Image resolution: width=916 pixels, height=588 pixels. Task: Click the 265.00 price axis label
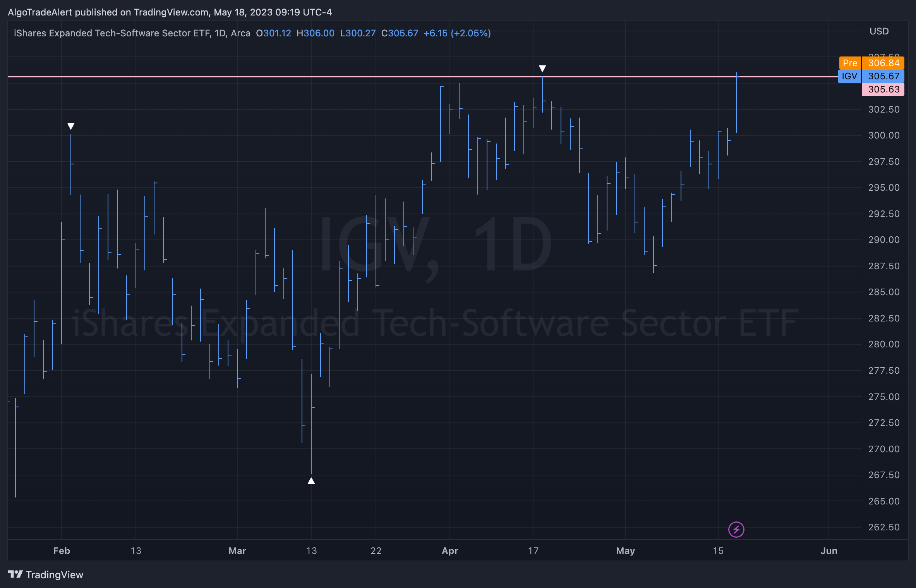(884, 501)
